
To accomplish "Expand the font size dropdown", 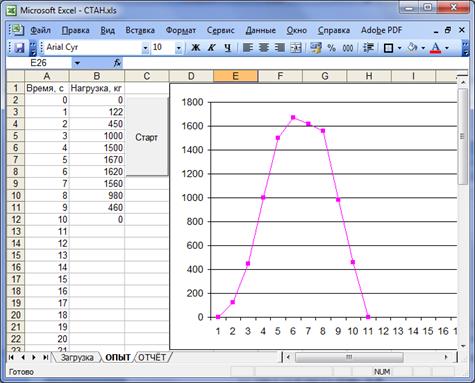I will 179,48.
